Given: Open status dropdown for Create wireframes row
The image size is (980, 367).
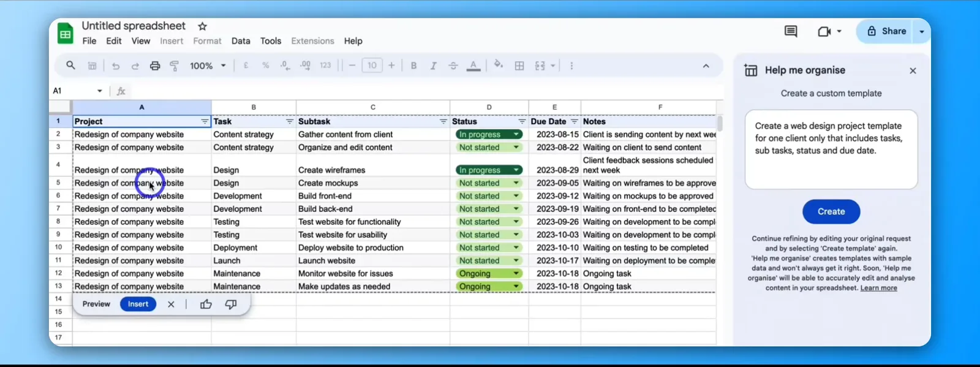Looking at the screenshot, I should pyautogui.click(x=516, y=170).
